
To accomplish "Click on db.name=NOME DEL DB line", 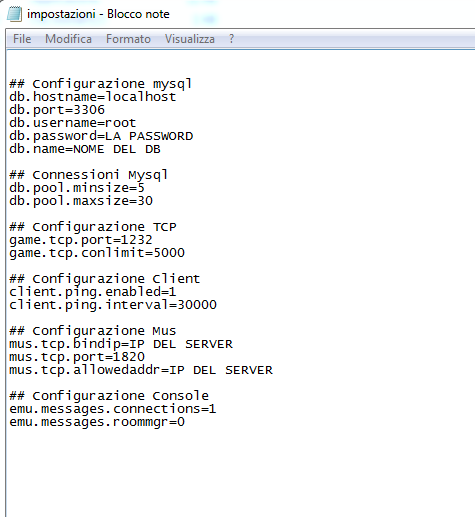I will coord(85,149).
